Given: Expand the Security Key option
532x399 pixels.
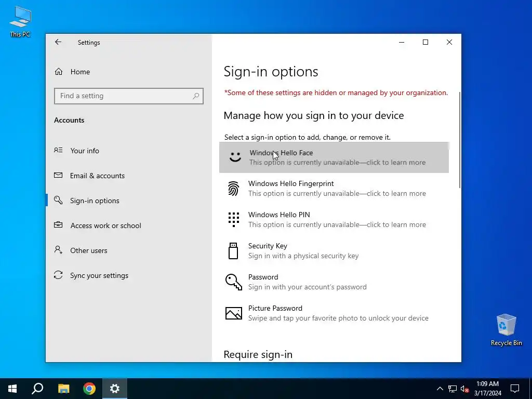Looking at the screenshot, I should click(334, 251).
